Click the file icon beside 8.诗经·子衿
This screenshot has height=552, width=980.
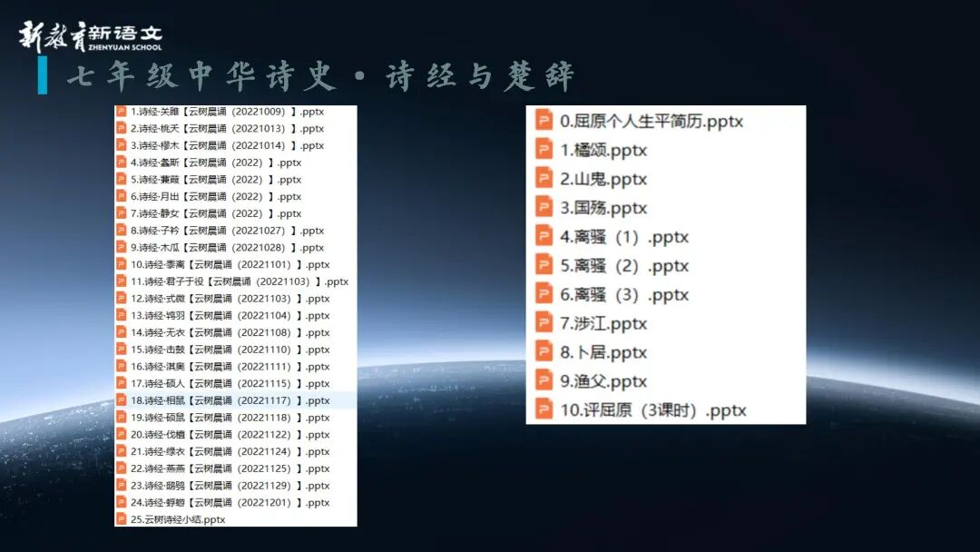(122, 231)
